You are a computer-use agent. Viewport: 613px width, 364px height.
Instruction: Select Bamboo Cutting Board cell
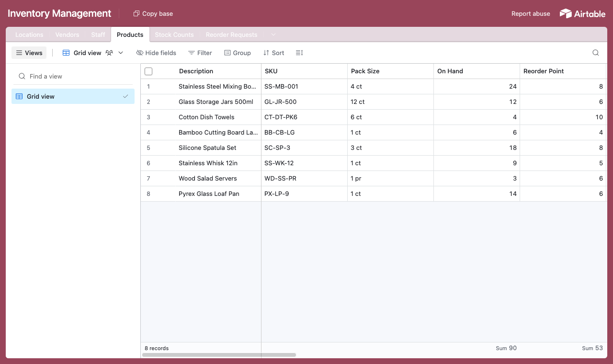pyautogui.click(x=218, y=133)
